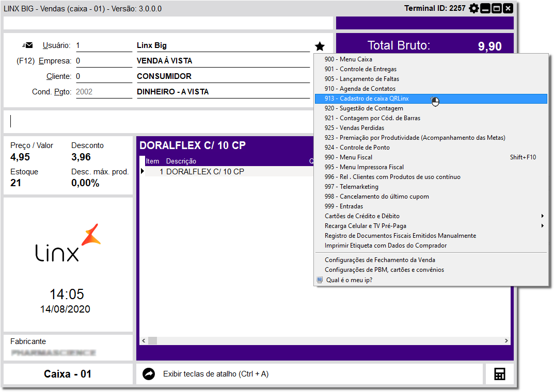Open the envelope messages icon beside Usuário
Screen dimensions: 554x392
click(27, 45)
